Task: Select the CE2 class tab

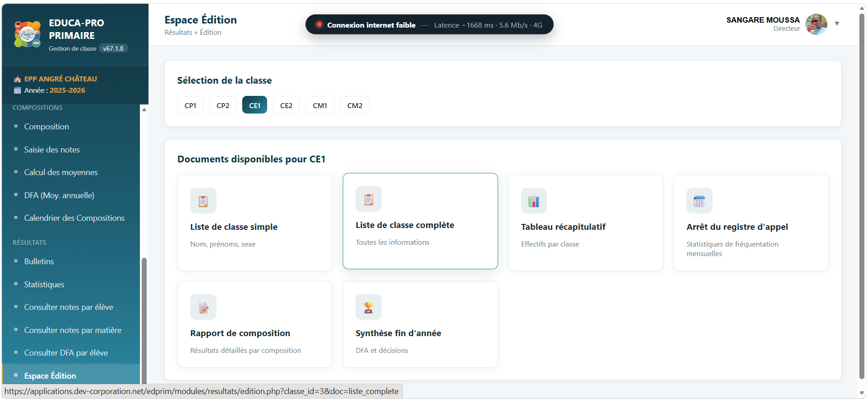Action: (286, 105)
